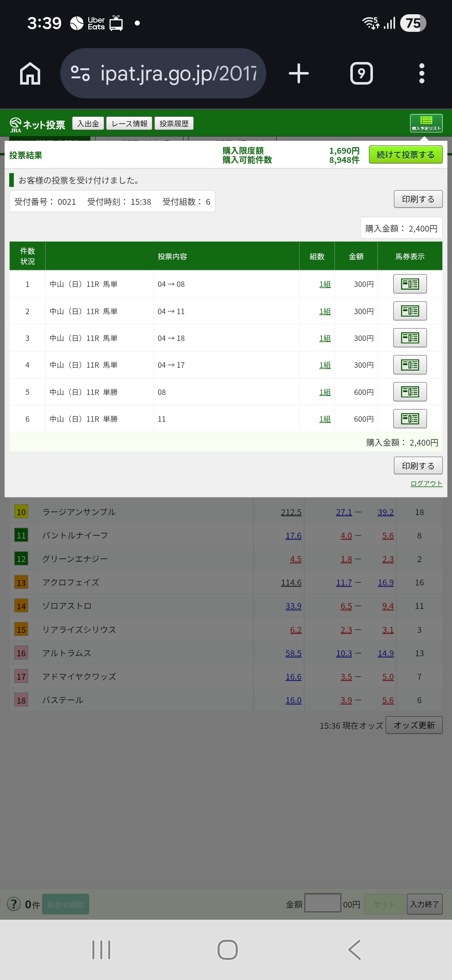Show betting ticket for row 3 (04→18)
Image resolution: width=452 pixels, height=980 pixels.
click(x=410, y=338)
